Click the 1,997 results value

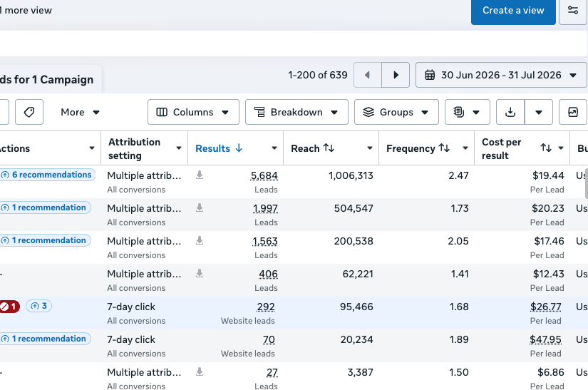[x=266, y=208]
